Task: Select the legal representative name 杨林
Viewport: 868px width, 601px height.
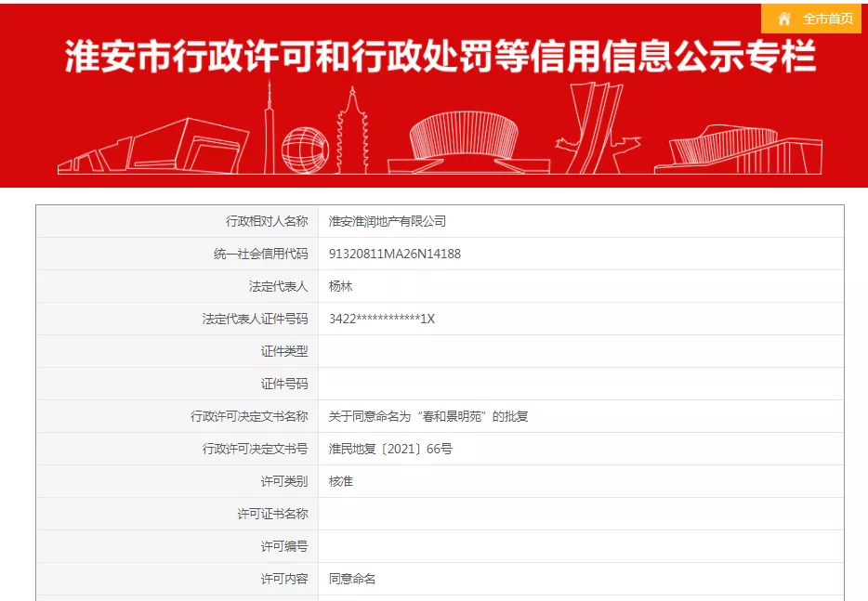Action: tap(340, 287)
